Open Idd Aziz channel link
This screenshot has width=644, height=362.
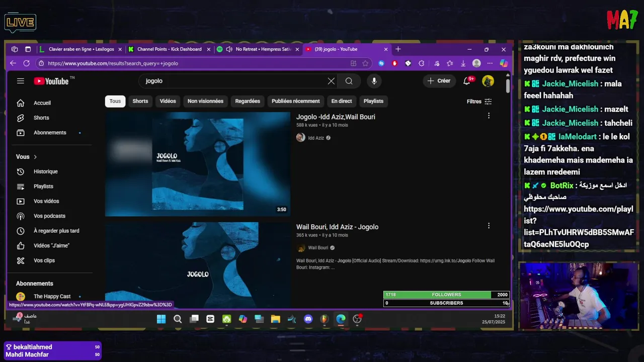(316, 138)
